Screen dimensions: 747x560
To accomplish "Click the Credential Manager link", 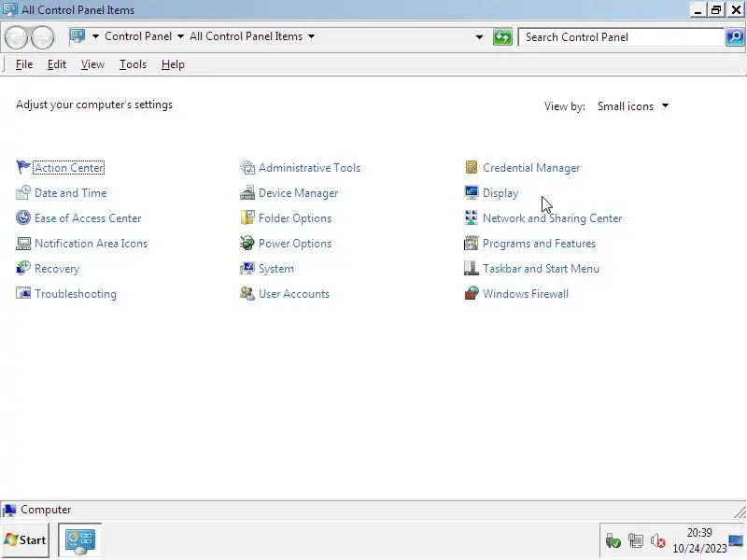I will (x=531, y=168).
